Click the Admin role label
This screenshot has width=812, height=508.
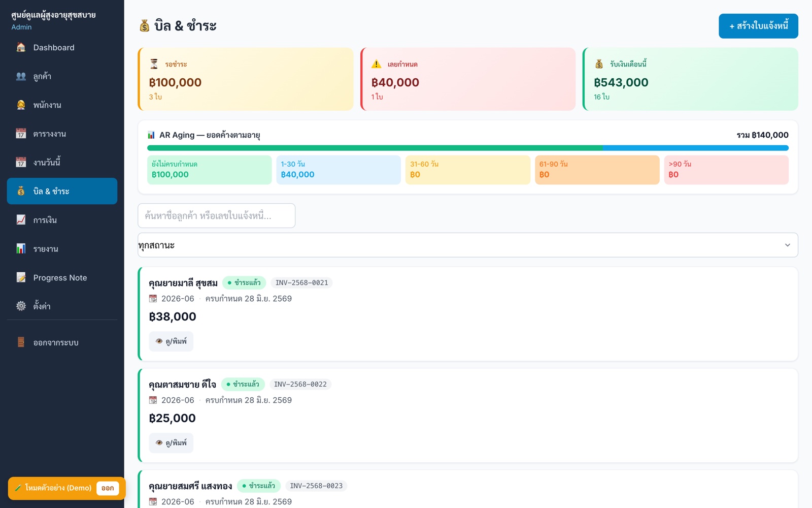21,27
